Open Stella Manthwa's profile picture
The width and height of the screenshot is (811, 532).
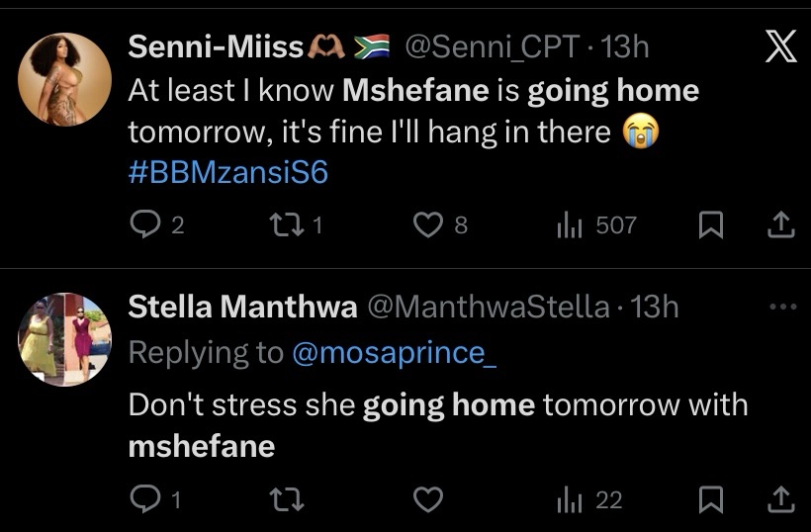pos(64,339)
